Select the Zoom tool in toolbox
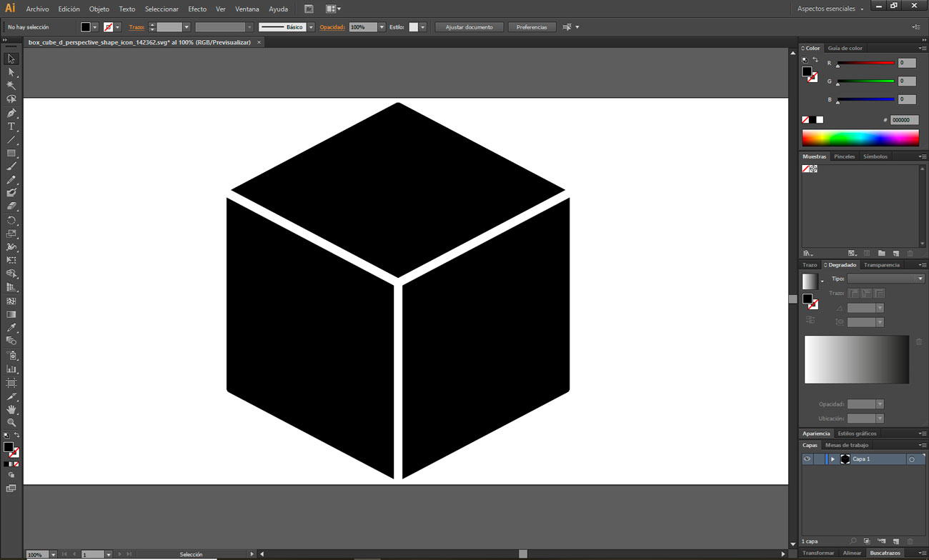The width and height of the screenshot is (929, 560). point(11,423)
